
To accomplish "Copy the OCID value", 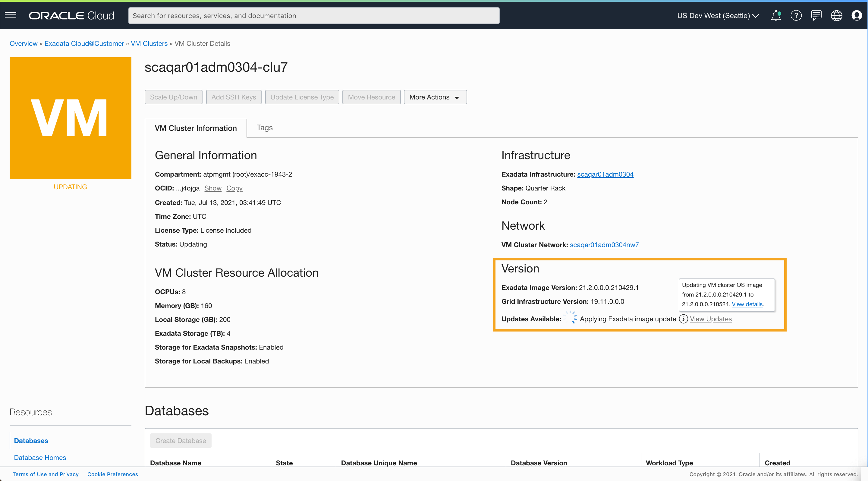I will tap(234, 188).
